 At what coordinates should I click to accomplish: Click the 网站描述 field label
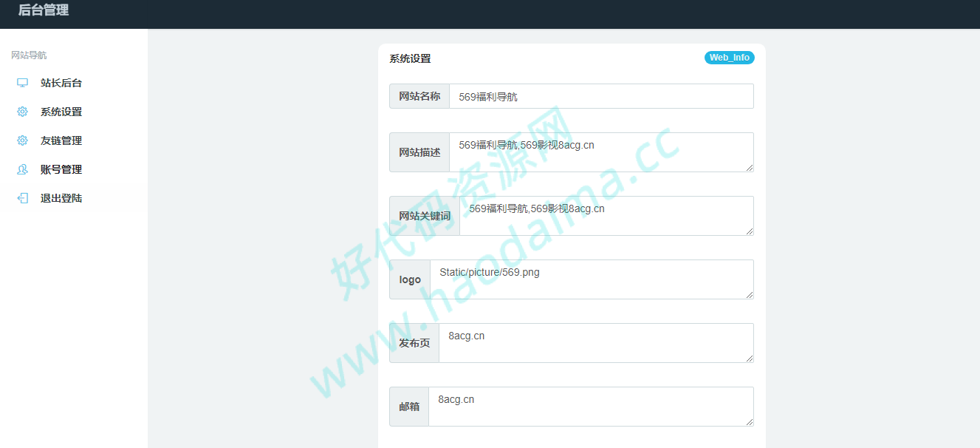(x=419, y=152)
